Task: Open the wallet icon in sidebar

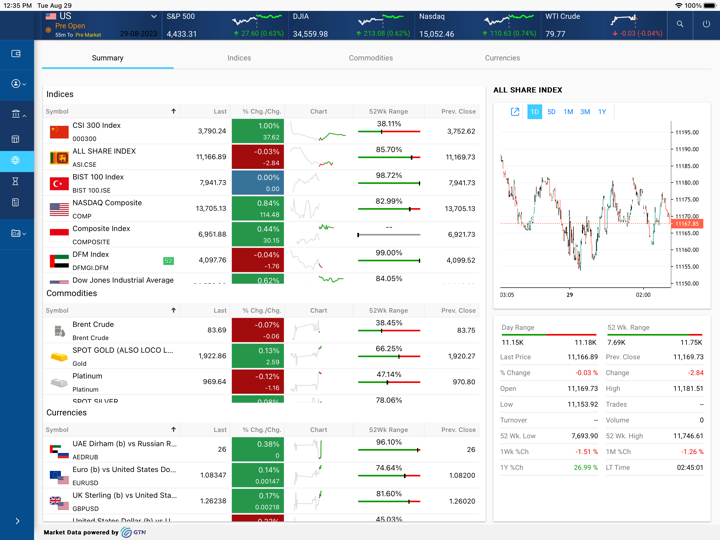Action: point(16,54)
